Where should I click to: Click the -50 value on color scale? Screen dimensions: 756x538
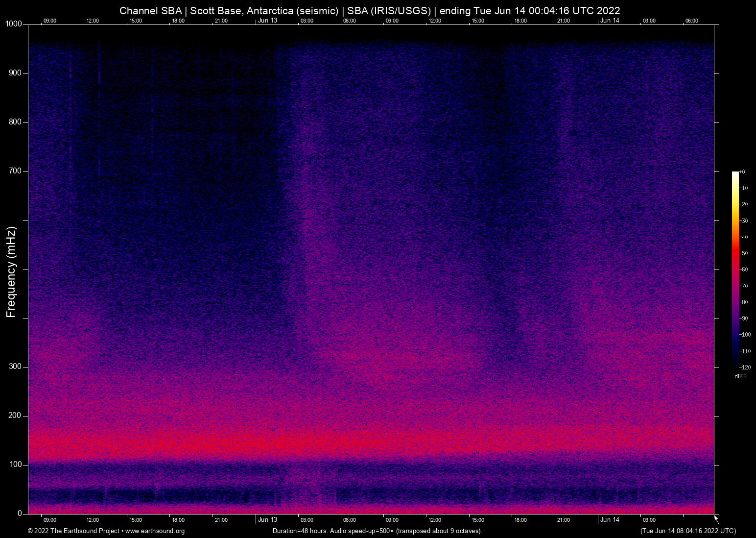tap(744, 253)
